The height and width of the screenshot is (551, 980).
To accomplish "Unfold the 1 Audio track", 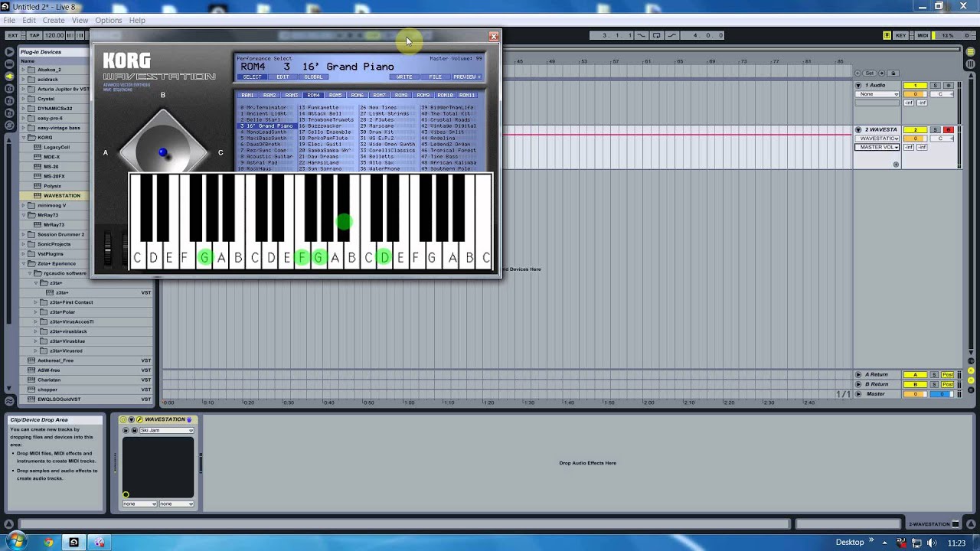I will (x=858, y=85).
